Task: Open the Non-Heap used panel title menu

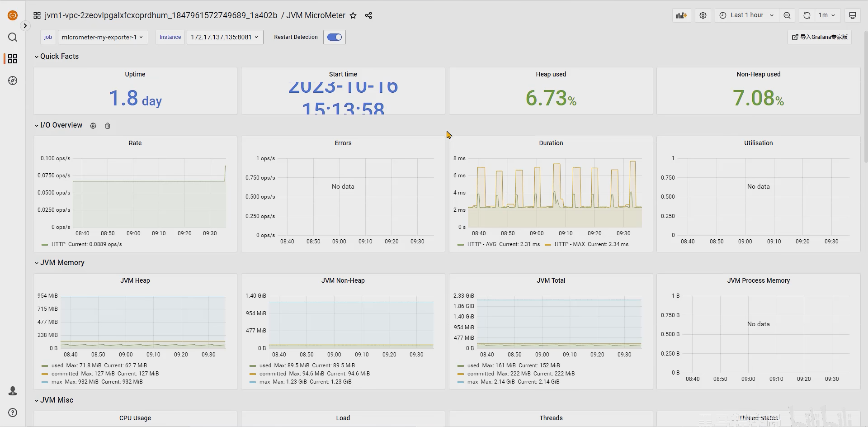Action: coord(759,74)
